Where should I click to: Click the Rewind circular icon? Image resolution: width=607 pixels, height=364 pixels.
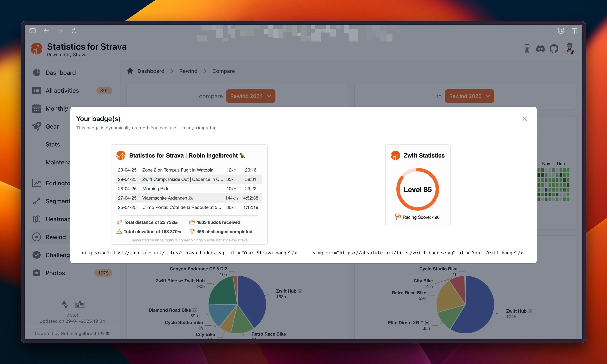click(37, 237)
